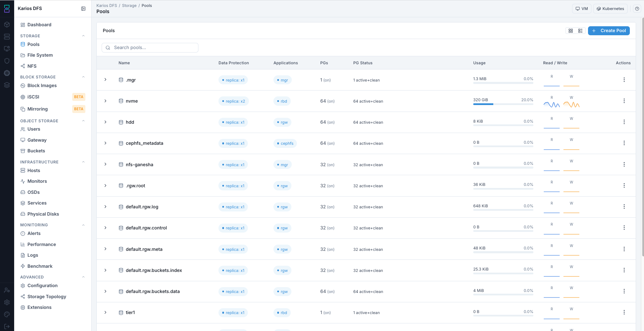Open actions menu for default.rgw.log pool
The width and height of the screenshot is (644, 331).
[624, 207]
